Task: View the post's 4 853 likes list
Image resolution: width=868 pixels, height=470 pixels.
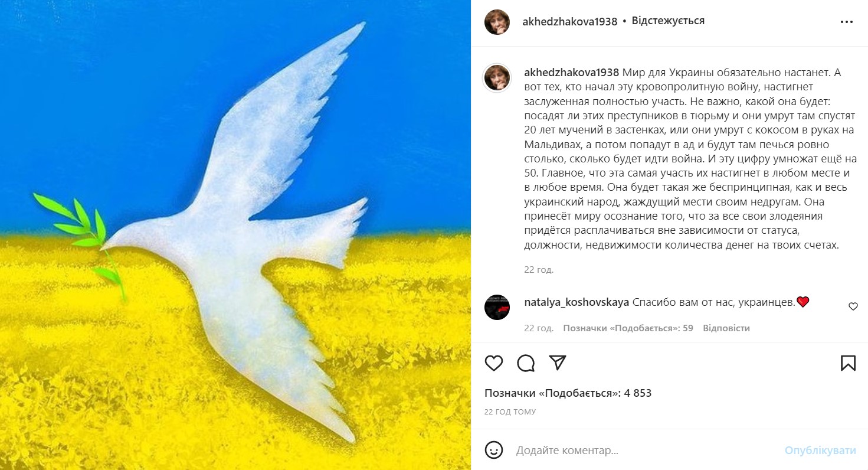Action: (x=568, y=393)
